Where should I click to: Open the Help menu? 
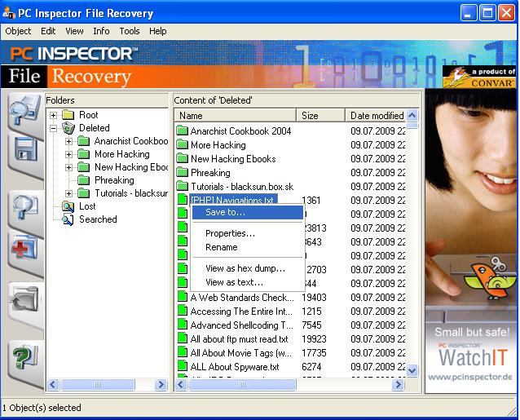click(x=158, y=31)
